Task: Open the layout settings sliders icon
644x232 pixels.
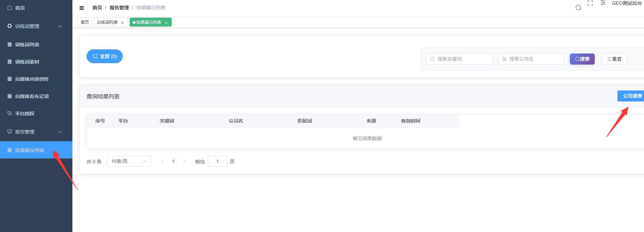Action: click(x=603, y=3)
